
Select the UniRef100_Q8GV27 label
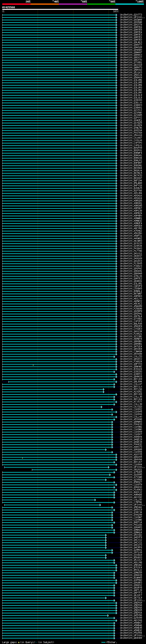point(131,58)
